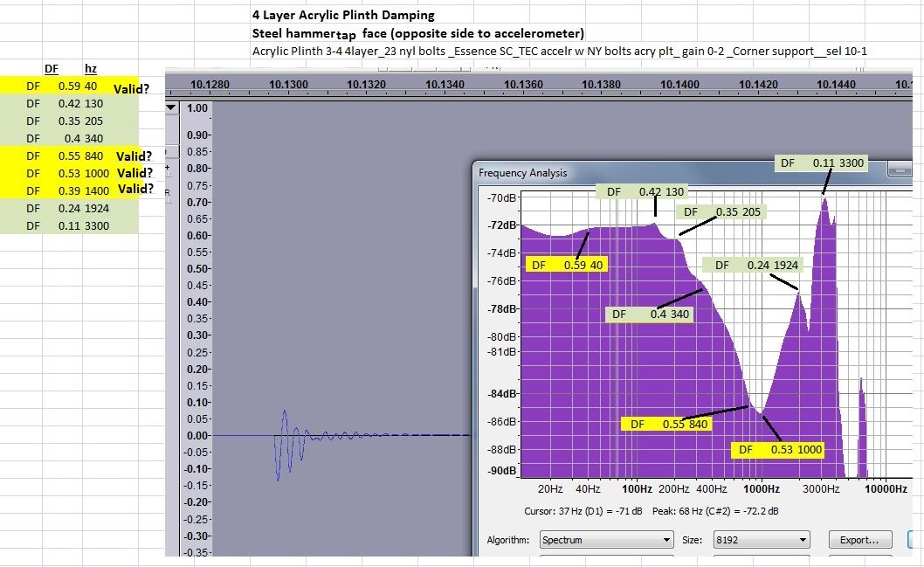The image size is (924, 567).
Task: Select the green 'DF 0.35 205' label box
Action: click(721, 211)
